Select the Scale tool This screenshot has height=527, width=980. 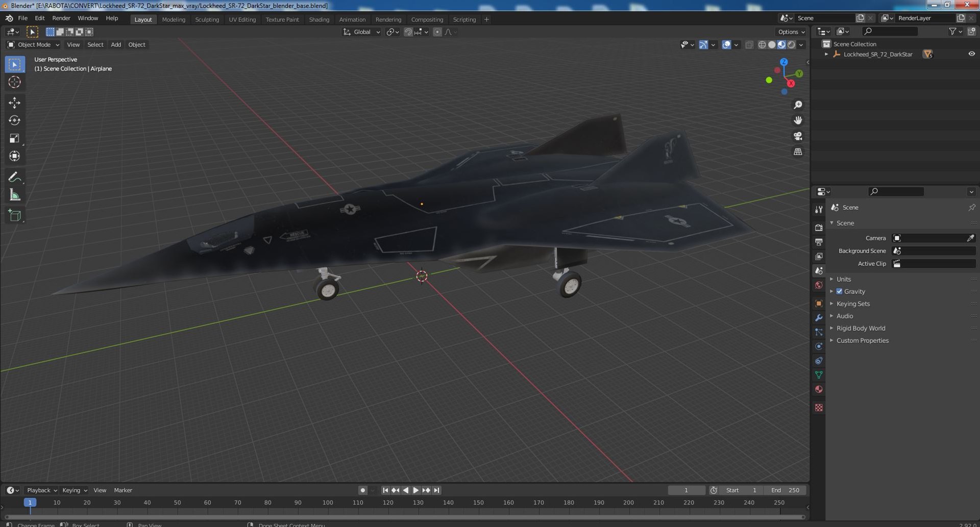coord(14,138)
